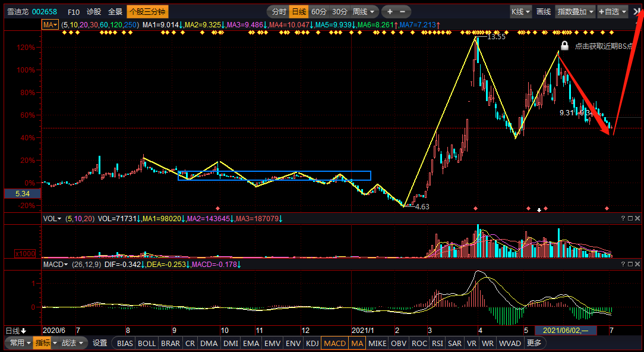Open the MA indicator dropdown in main chart

click(x=50, y=24)
